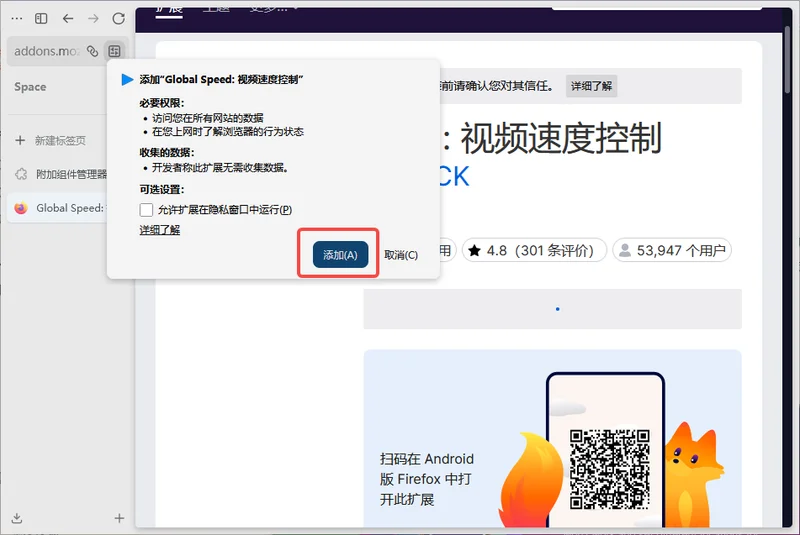This screenshot has width=800, height=535.
Task: Click the plus icon at sidebar bottom
Action: [119, 518]
